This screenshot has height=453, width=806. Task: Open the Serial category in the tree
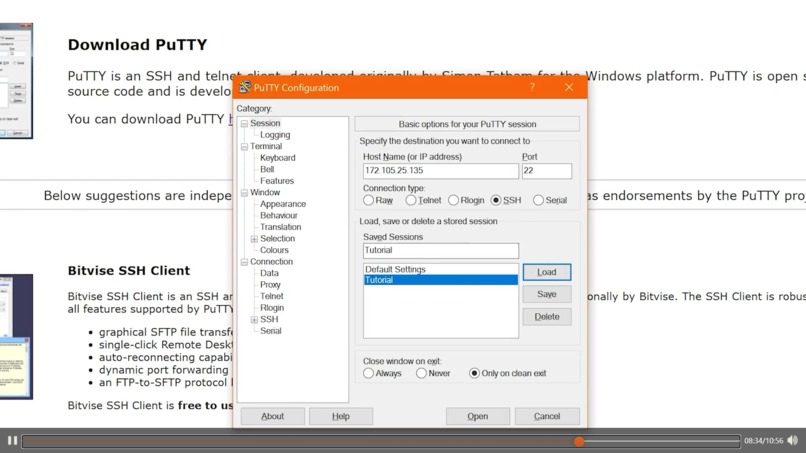point(270,331)
